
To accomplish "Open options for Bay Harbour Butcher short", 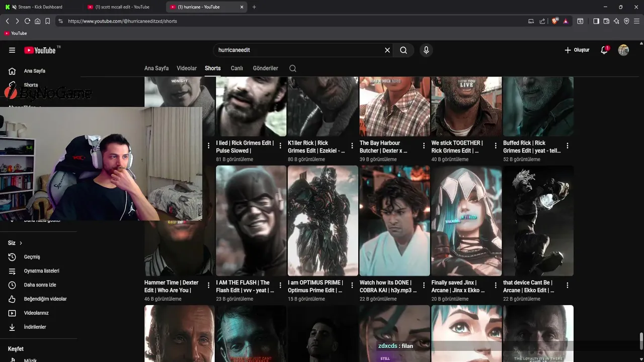I will pos(424,146).
